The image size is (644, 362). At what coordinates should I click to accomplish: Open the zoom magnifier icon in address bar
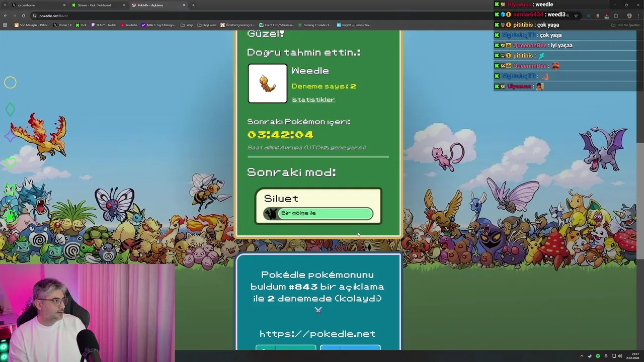click(x=568, y=16)
